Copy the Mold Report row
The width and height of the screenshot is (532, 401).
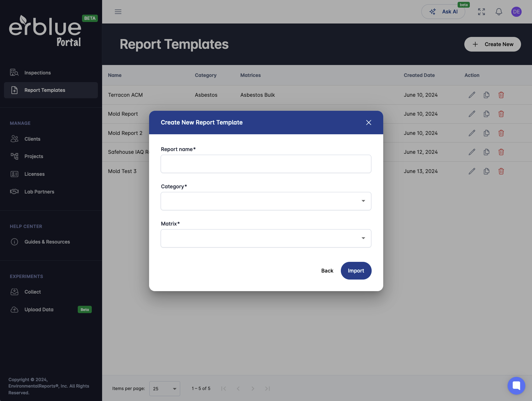click(x=487, y=114)
